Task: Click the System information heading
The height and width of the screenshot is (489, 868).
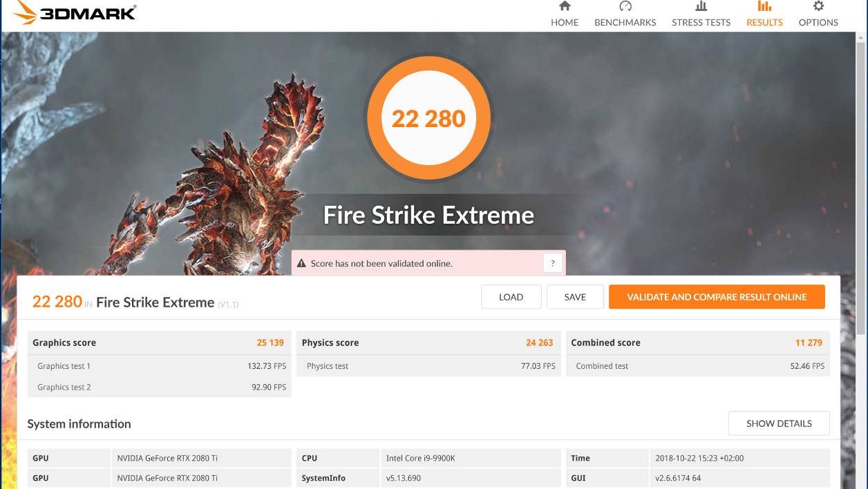Action: [x=79, y=424]
